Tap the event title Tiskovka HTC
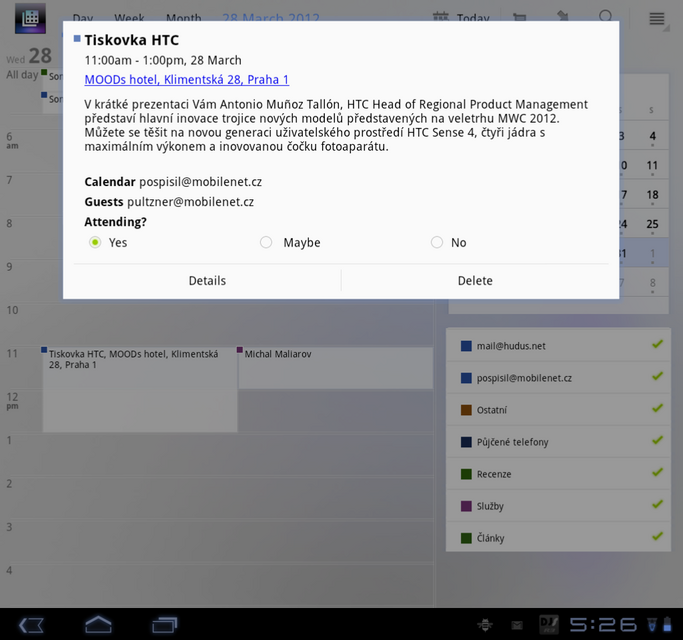This screenshot has width=683, height=640. tap(132, 40)
